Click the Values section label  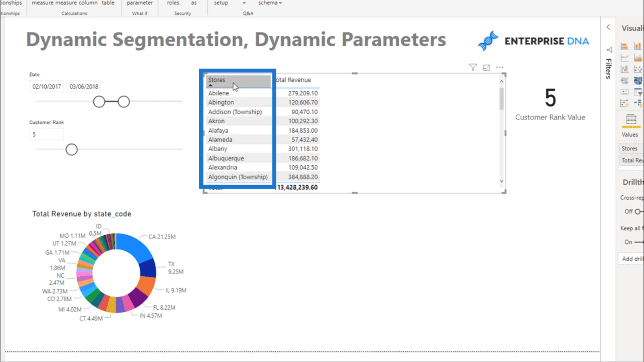pos(630,135)
